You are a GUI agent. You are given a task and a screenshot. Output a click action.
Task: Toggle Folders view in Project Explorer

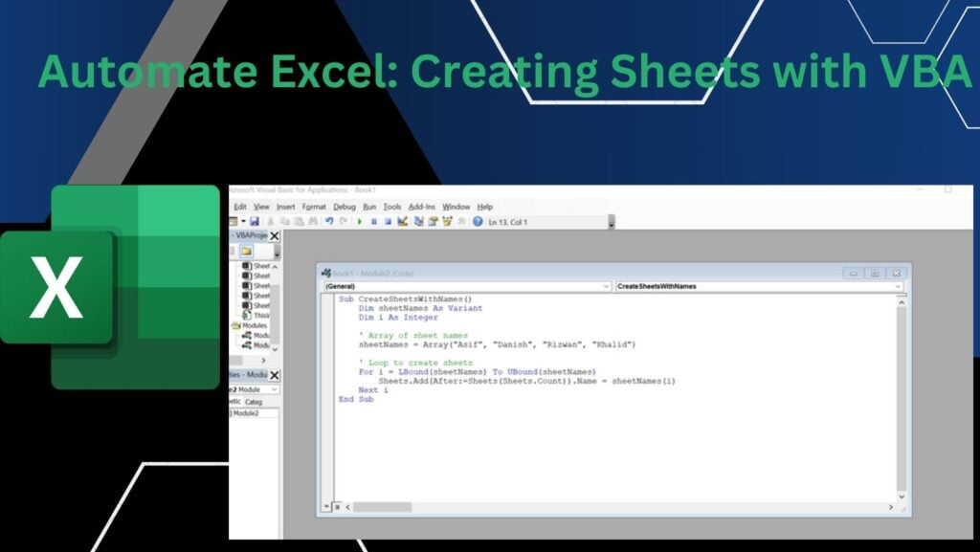coord(245,252)
